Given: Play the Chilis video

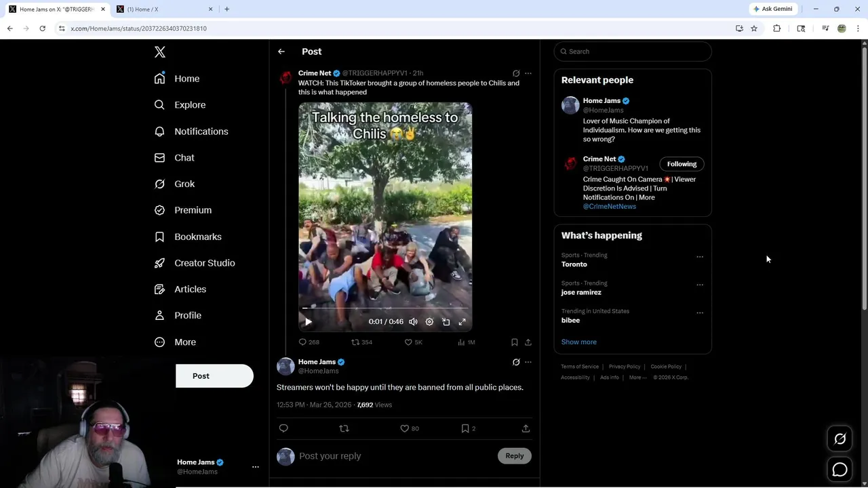Looking at the screenshot, I should coord(308,322).
